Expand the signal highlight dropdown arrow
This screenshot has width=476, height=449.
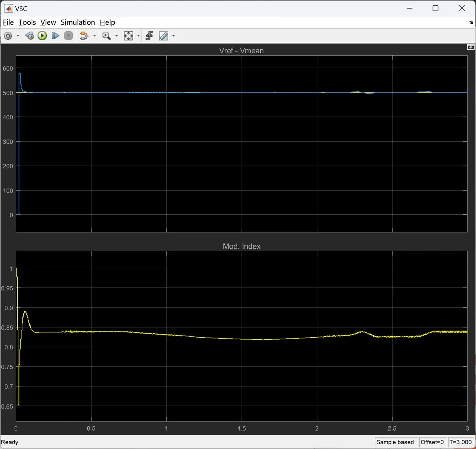[95, 36]
